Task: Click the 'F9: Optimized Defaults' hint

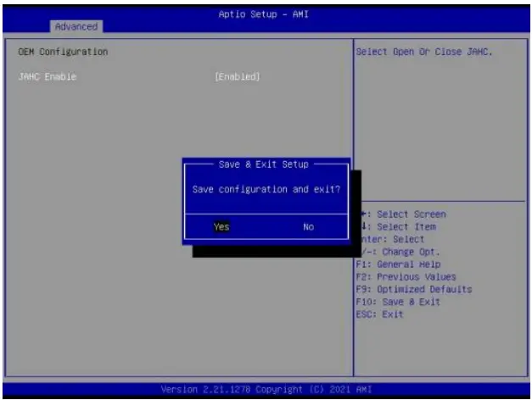Action: point(414,289)
